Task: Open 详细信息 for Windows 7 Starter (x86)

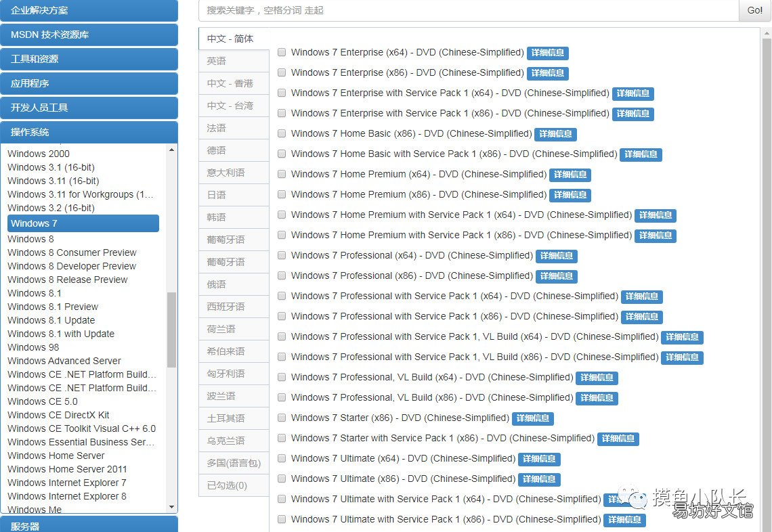Action: pyautogui.click(x=533, y=418)
